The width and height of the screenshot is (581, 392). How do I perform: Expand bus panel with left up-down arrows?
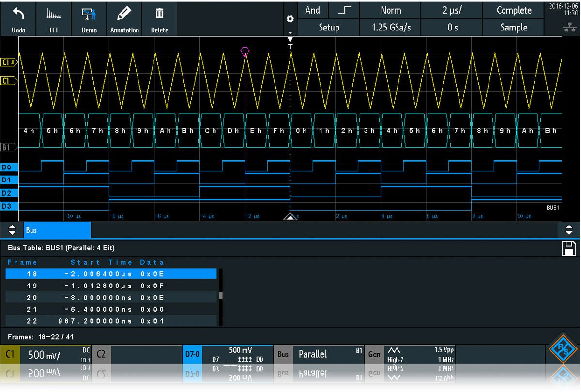[x=13, y=230]
